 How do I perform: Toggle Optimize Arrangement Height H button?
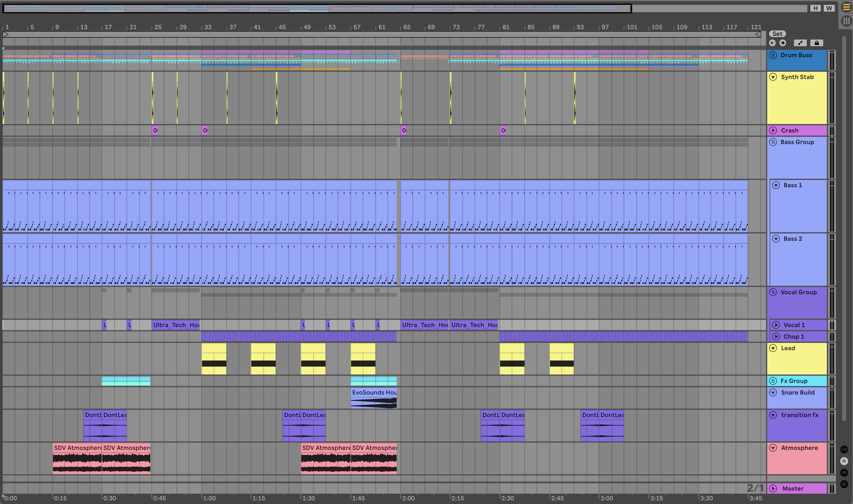pyautogui.click(x=815, y=8)
